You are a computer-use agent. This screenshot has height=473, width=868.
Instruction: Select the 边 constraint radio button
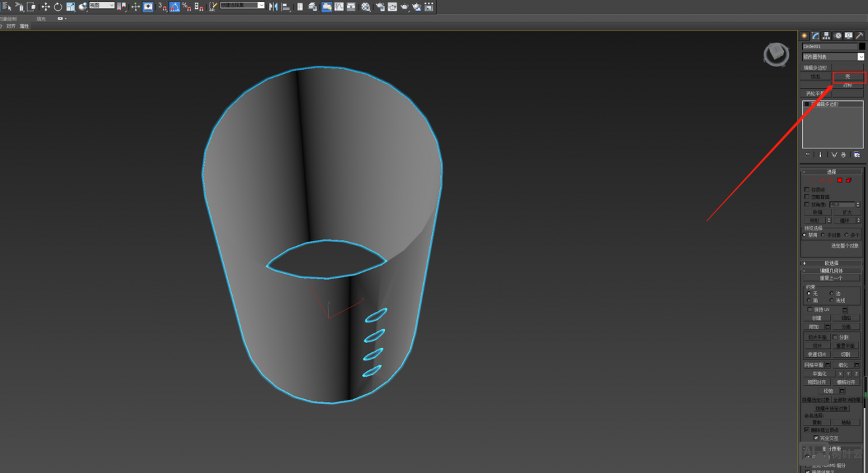pyautogui.click(x=831, y=293)
